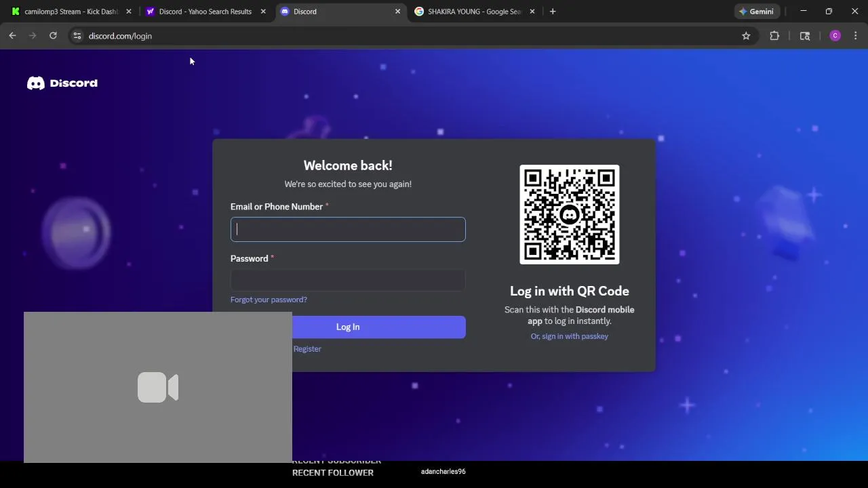
Task: Restore down the Chrome window
Action: (829, 12)
